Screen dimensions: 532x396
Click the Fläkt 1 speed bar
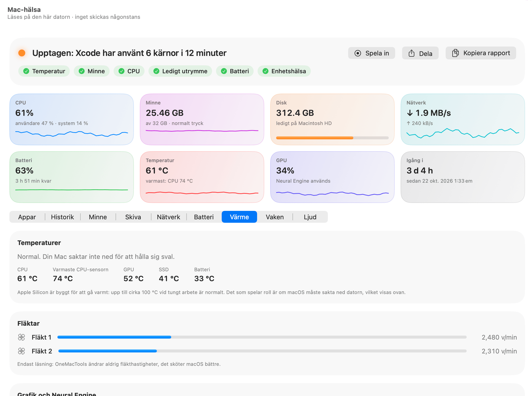(x=262, y=337)
